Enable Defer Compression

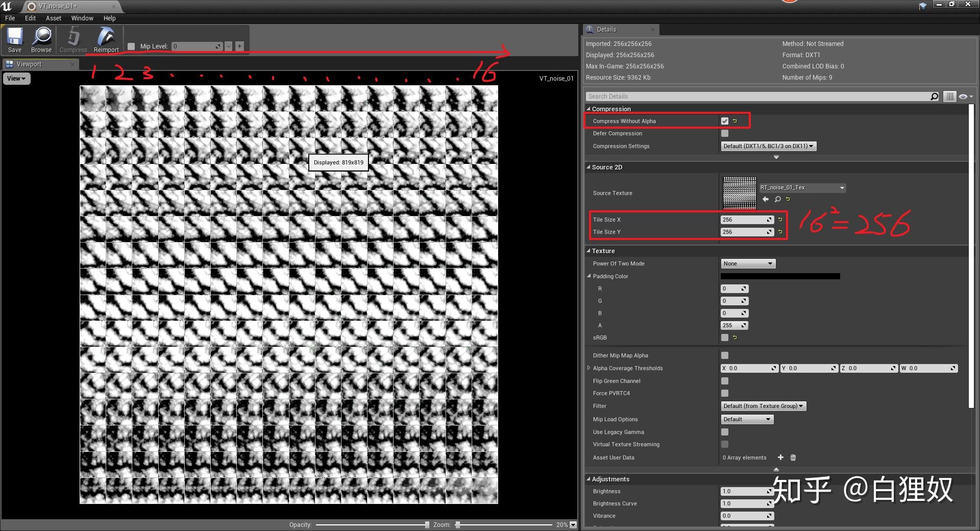tap(724, 133)
